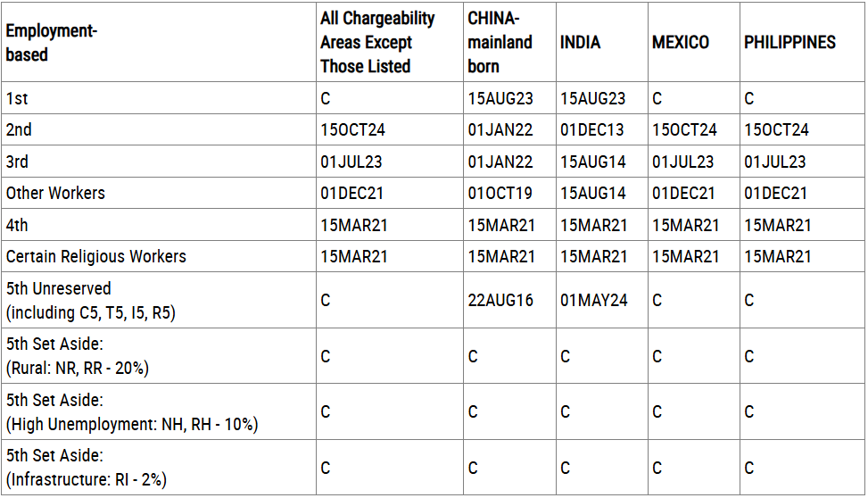
Task: Select India's 3rd preference date 15AUG14
Action: [x=592, y=162]
